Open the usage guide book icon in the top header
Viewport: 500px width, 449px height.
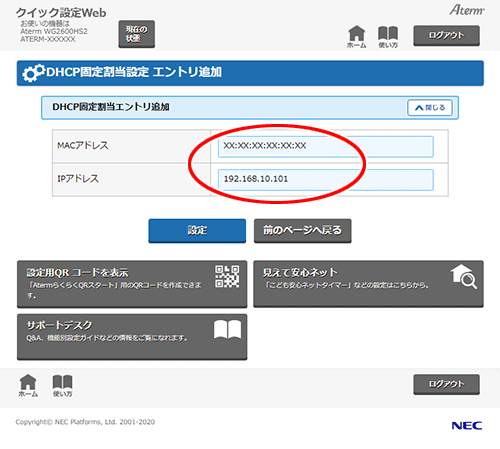coord(388,36)
